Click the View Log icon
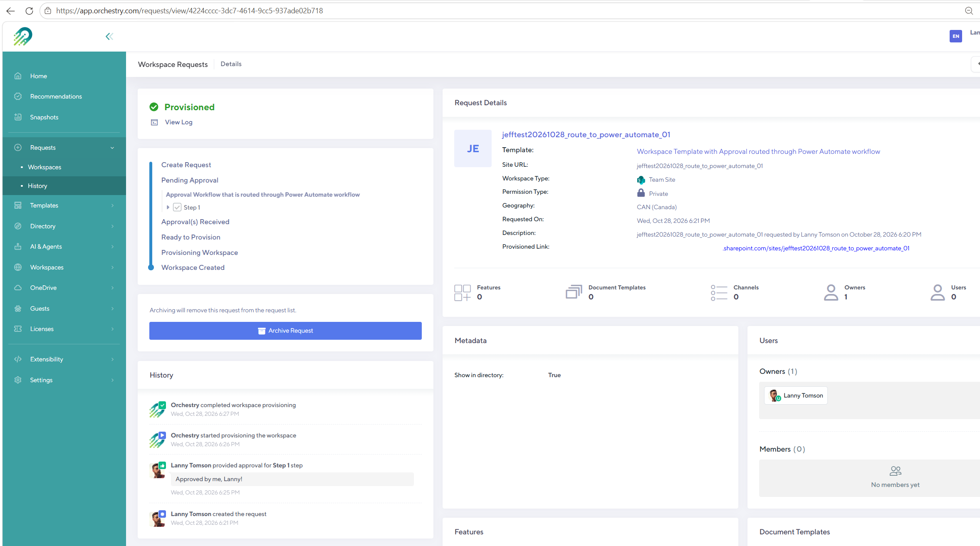Image resolution: width=980 pixels, height=546 pixels. click(x=154, y=122)
